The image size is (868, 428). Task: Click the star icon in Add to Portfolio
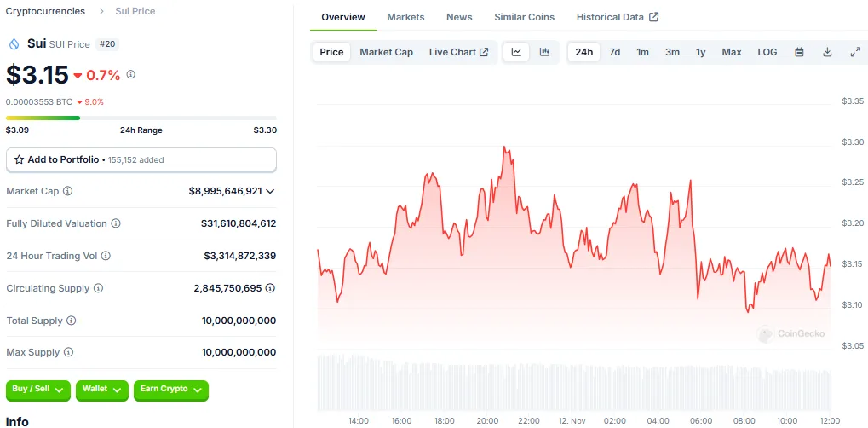point(19,159)
